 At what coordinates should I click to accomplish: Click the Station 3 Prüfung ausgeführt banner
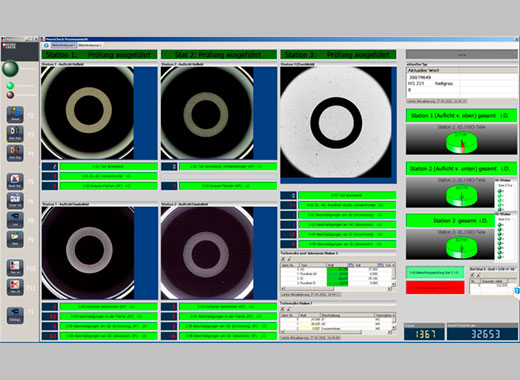click(338, 55)
